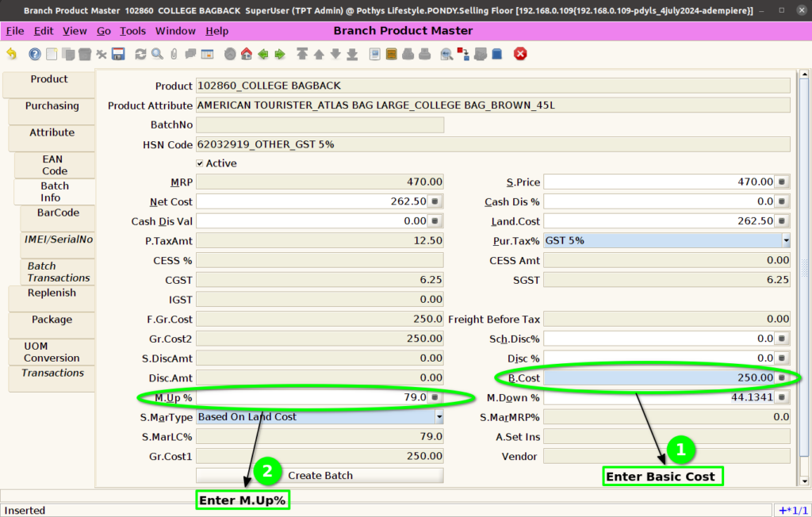Viewport: 812px width, 517px height.
Task: Open the Batch Transactions tab
Action: [58, 272]
